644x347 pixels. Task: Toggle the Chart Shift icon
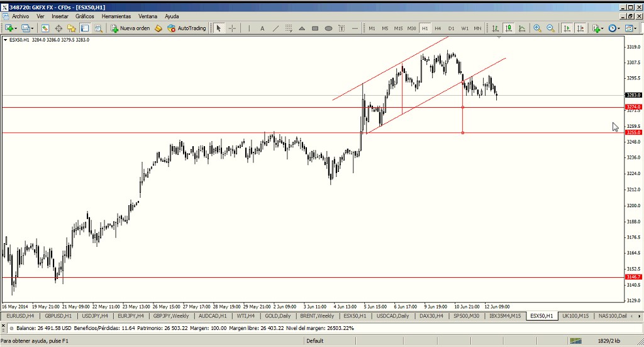(580, 28)
